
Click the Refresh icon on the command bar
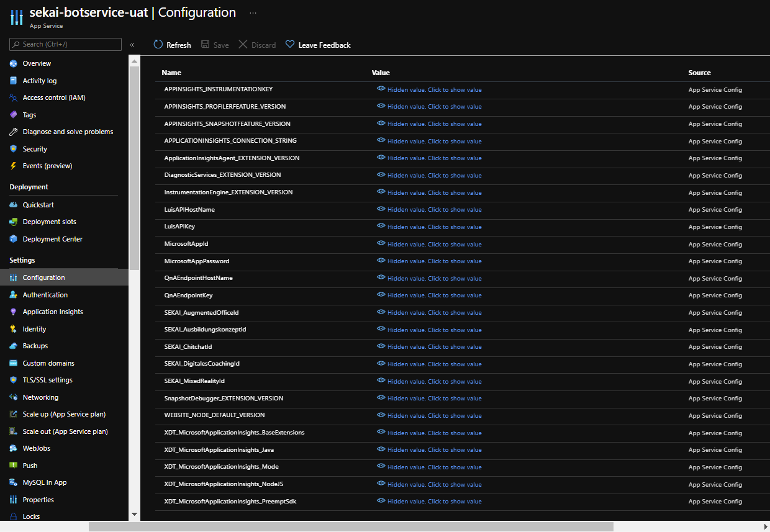(x=158, y=44)
